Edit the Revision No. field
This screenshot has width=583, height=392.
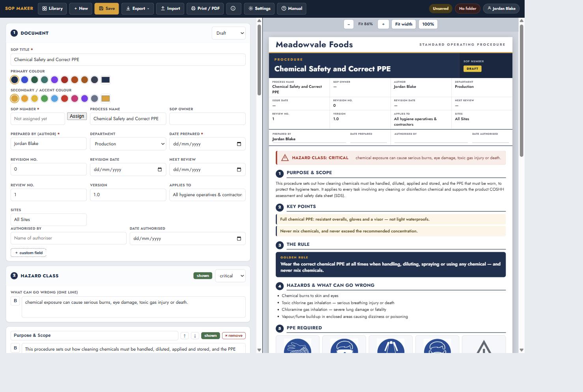(x=49, y=169)
